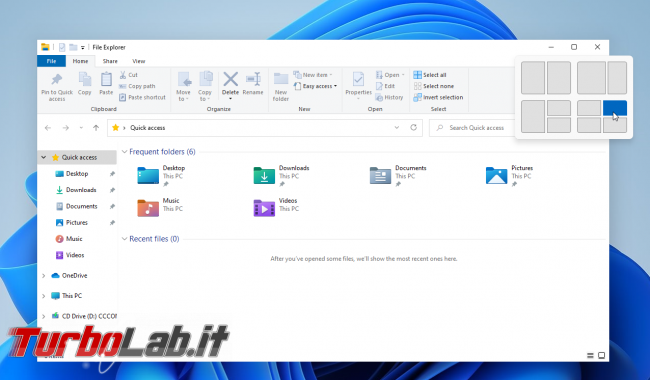This screenshot has width=650, height=380.
Task: Switch to details view in status bar
Action: [x=590, y=356]
